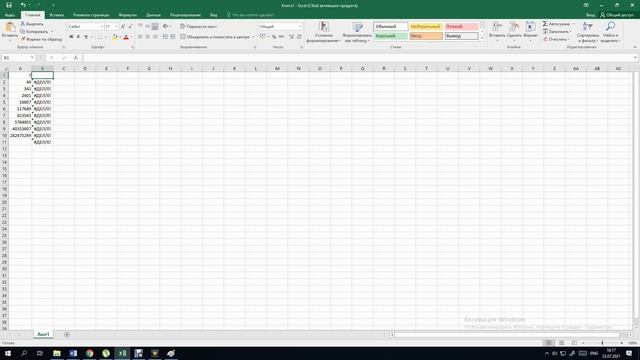
Task: Open the Merge and Center dropdown arrow
Action: (253, 37)
